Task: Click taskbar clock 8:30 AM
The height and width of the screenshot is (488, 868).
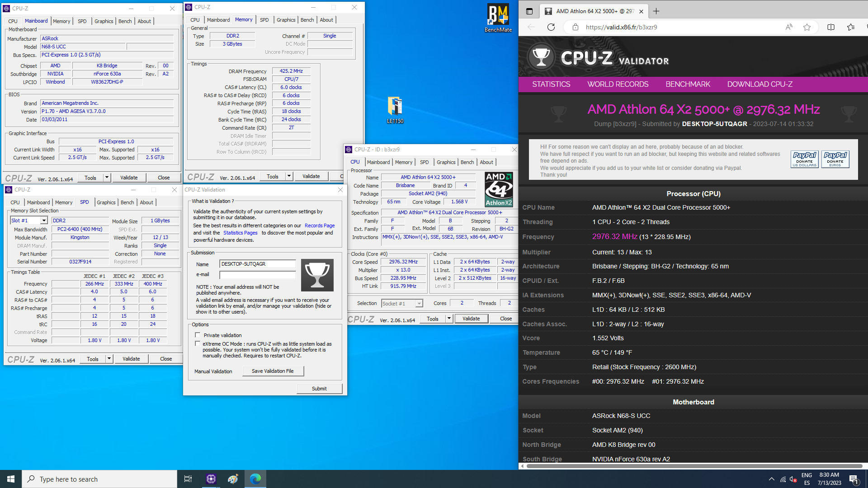Action: coord(829,479)
